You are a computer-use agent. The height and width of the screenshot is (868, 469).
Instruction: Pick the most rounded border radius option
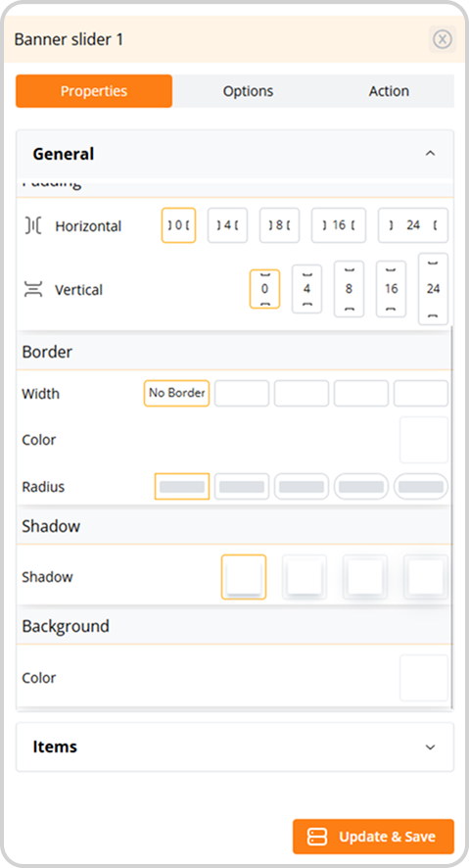(x=421, y=487)
